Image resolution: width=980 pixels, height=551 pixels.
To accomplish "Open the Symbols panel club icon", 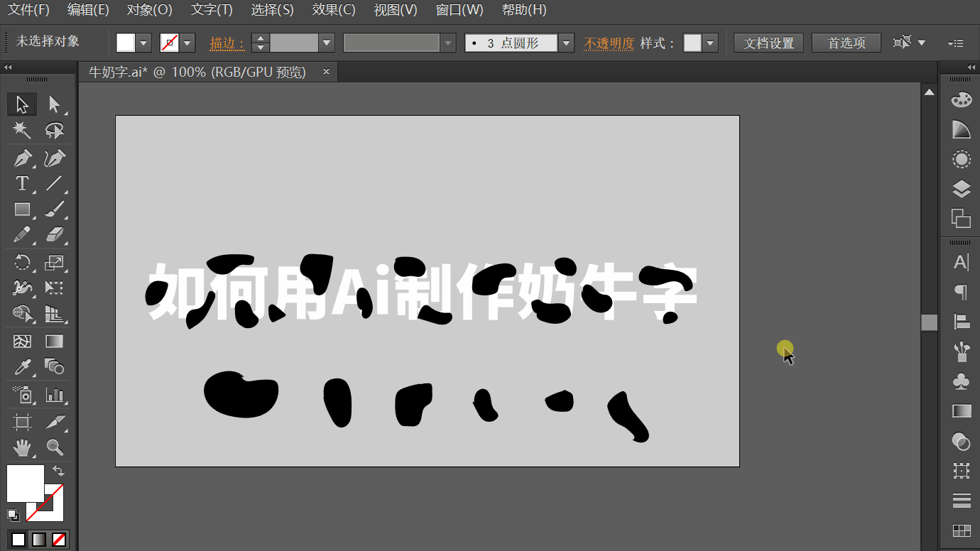I will click(x=961, y=381).
